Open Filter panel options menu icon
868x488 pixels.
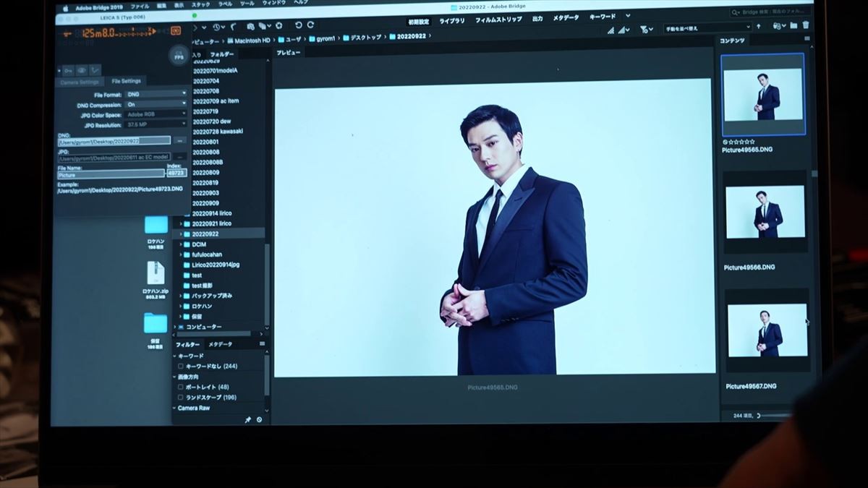pos(262,344)
